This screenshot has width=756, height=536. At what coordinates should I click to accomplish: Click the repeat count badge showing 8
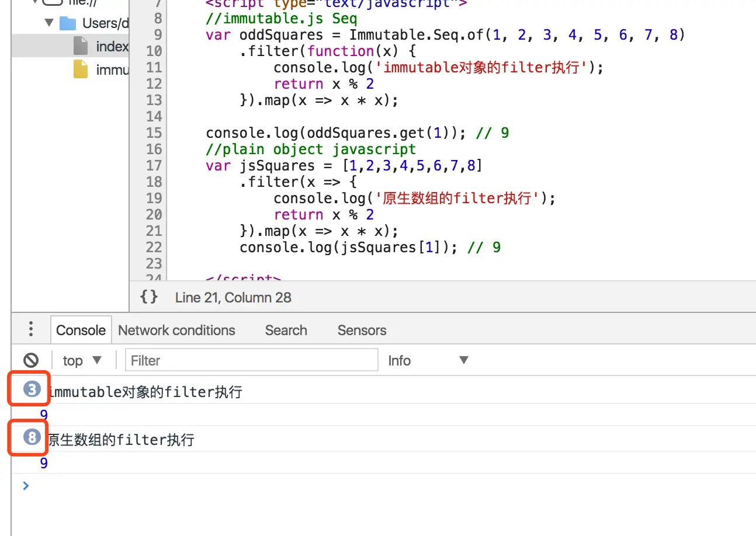32,437
